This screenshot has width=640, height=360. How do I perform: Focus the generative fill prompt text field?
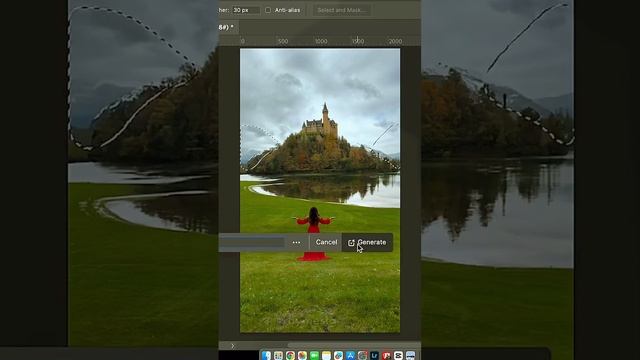(x=252, y=242)
